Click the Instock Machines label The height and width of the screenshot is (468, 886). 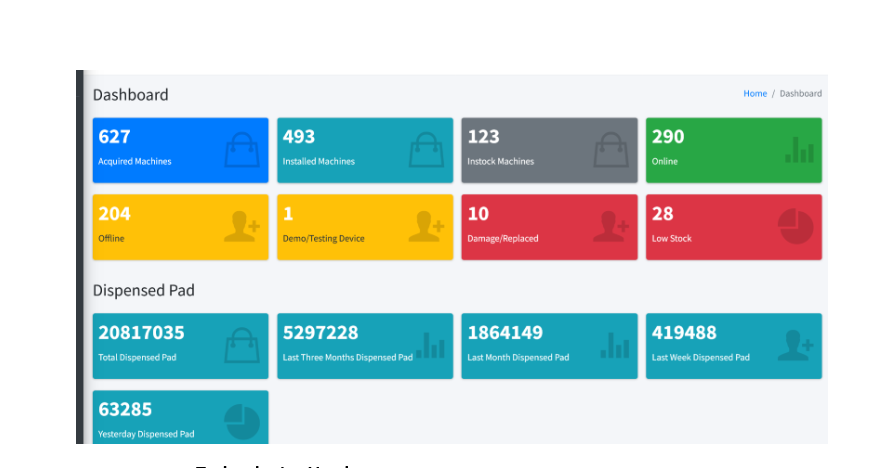coord(501,161)
